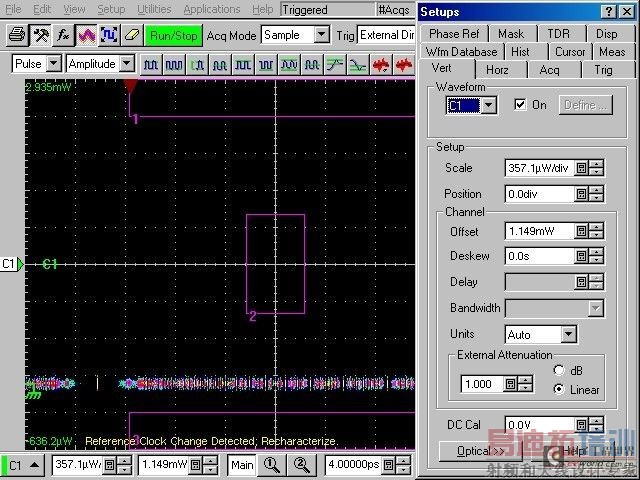
Task: Toggle the waveform On checkbox
Action: [519, 105]
